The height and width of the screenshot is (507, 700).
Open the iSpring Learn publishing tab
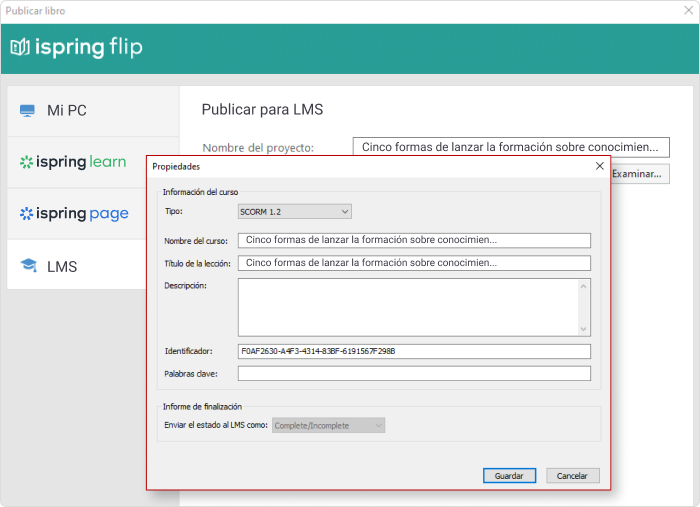[77, 162]
